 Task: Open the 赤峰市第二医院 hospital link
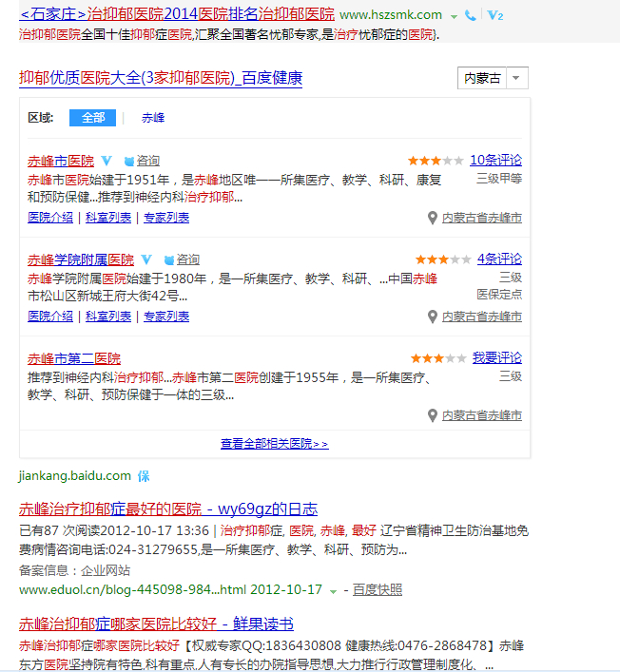point(74,358)
